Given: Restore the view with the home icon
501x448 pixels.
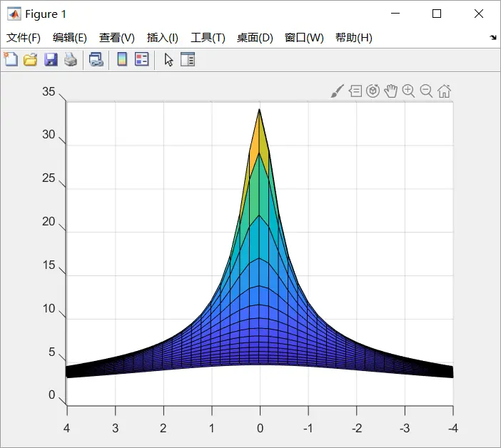Looking at the screenshot, I should [x=444, y=91].
